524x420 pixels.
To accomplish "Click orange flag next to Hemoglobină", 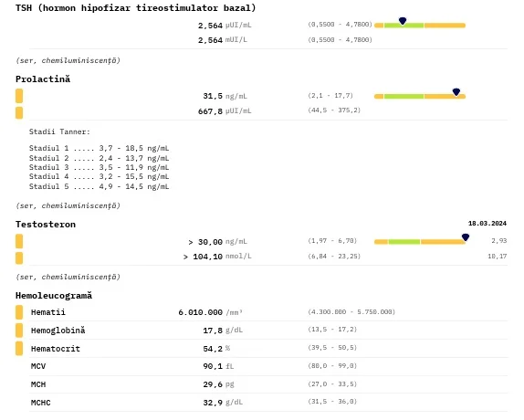I will [x=19, y=331].
